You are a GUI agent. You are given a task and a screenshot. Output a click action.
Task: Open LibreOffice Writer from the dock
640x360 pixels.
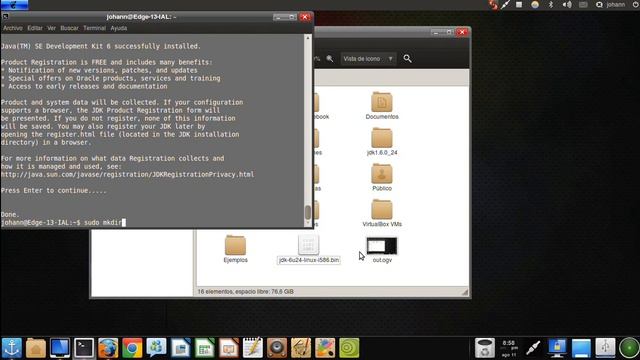pos(180,348)
